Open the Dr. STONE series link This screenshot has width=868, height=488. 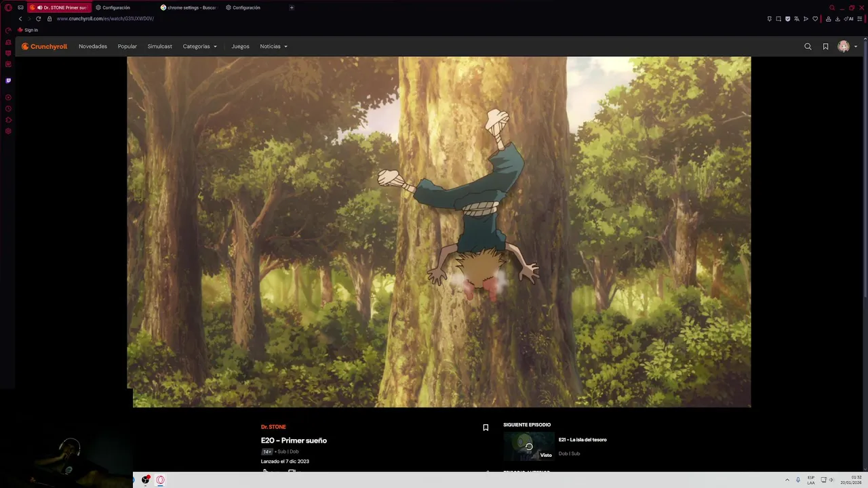273,427
